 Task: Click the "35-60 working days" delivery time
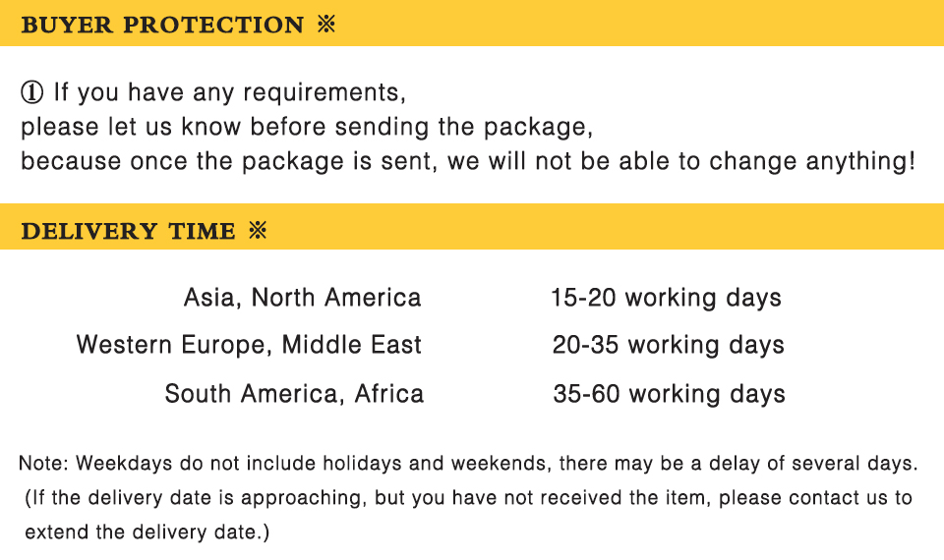pos(669,394)
